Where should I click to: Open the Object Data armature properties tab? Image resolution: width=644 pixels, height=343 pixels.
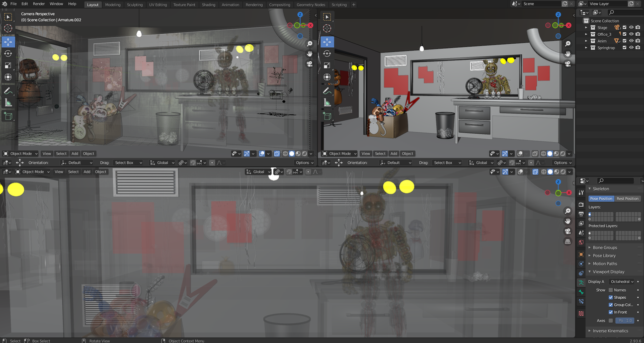[581, 283]
